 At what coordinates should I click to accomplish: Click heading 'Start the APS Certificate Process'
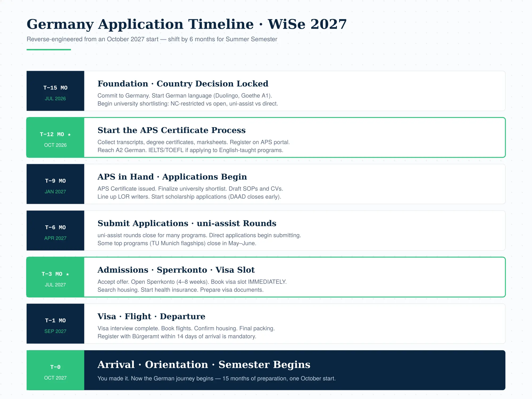tap(172, 130)
